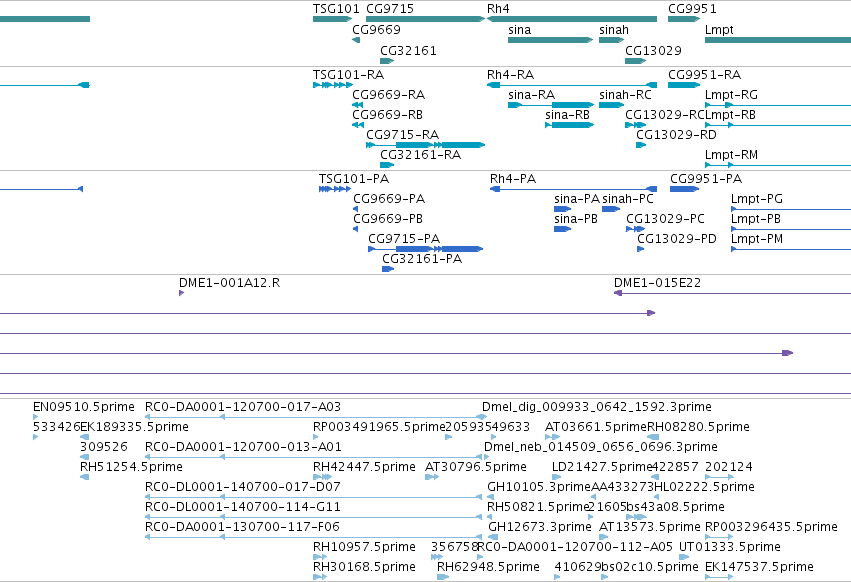851x582 pixels.
Task: Select transcript CG9669-RB
Action: tap(358, 125)
